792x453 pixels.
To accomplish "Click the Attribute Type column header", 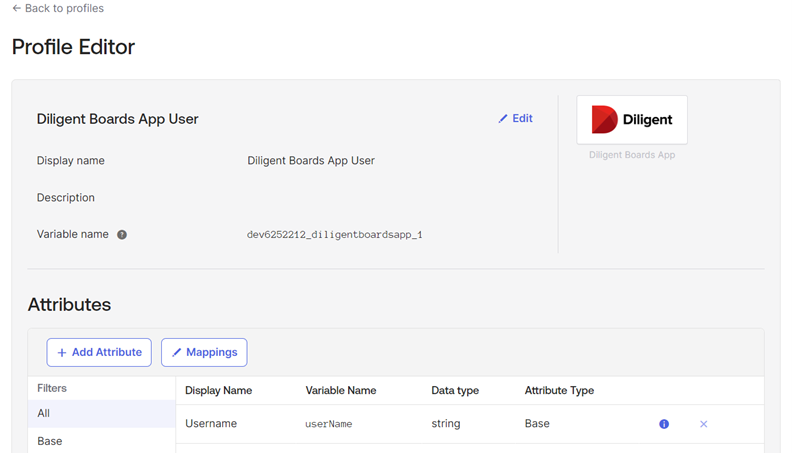I will pos(559,391).
